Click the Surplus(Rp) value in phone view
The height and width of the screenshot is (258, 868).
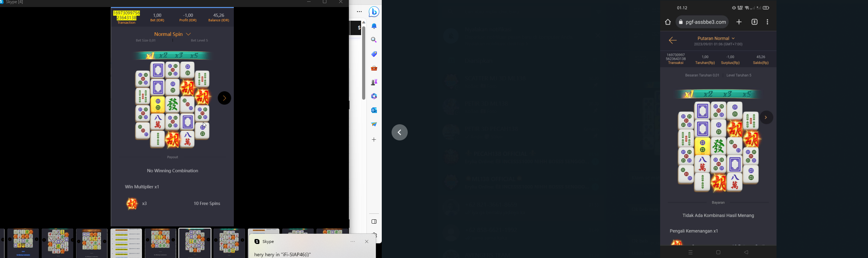[730, 57]
